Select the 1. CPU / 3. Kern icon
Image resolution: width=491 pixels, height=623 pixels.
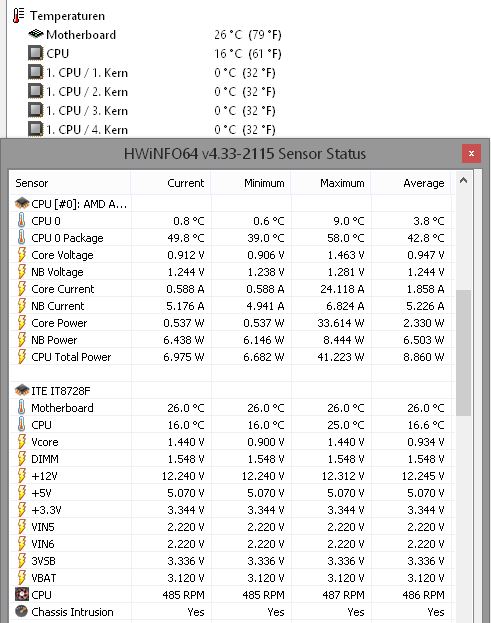click(x=35, y=110)
